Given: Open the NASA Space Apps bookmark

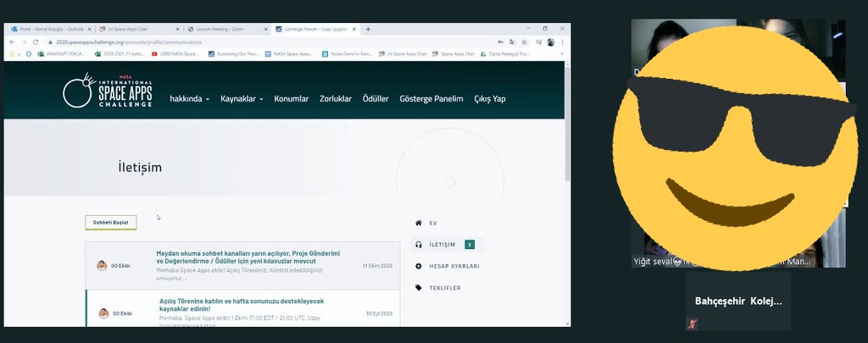Looking at the screenshot, I should point(289,54).
